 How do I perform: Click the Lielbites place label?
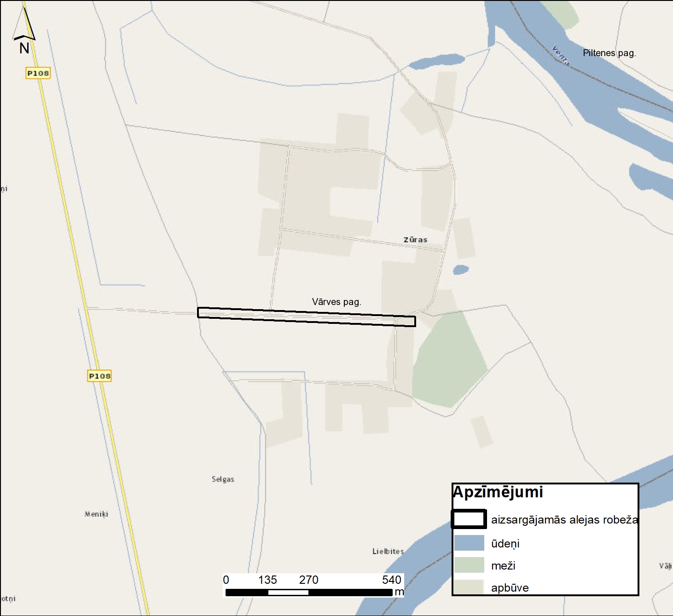pos(388,551)
